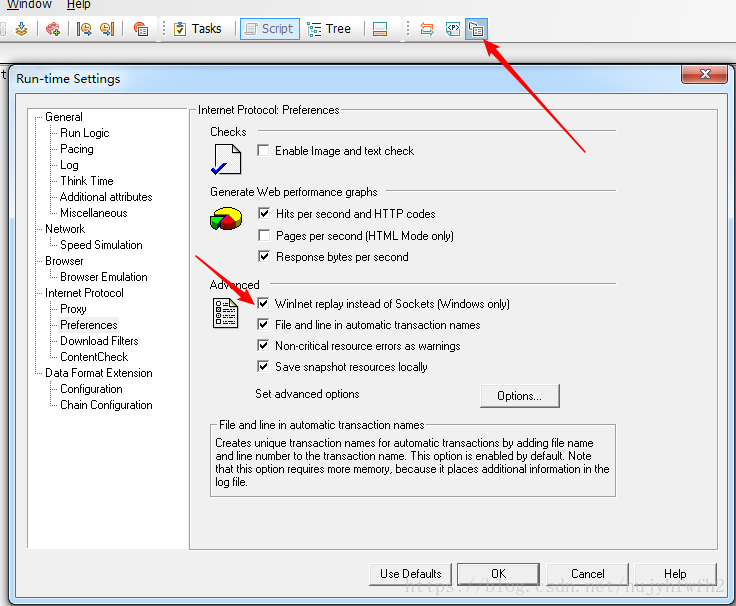Open the Window menu
Image resolution: width=736 pixels, height=606 pixels.
[29, 5]
